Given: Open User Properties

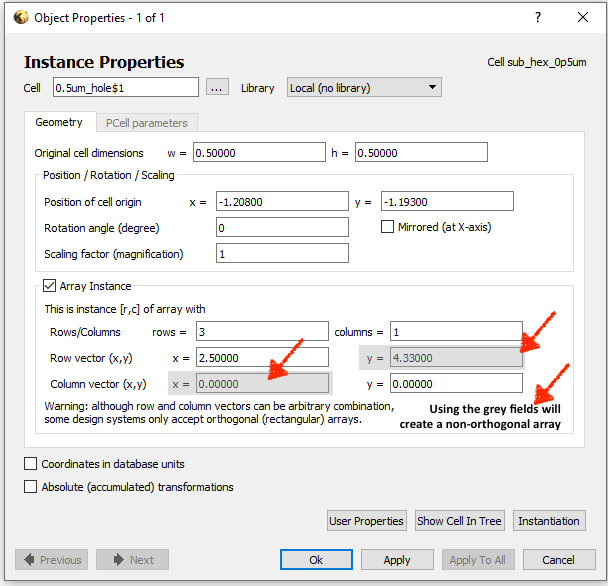Looking at the screenshot, I should point(366,521).
